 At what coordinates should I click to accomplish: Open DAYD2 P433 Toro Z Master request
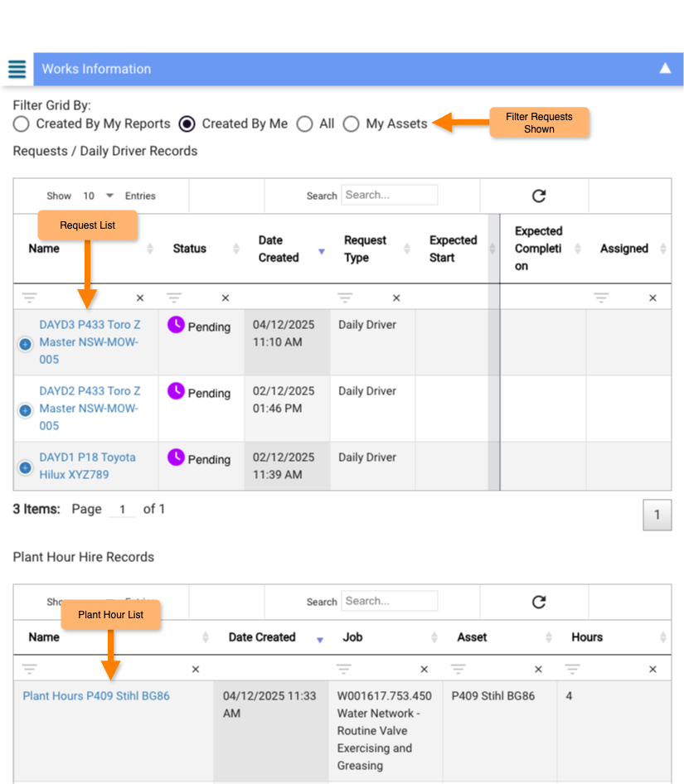tap(90, 409)
